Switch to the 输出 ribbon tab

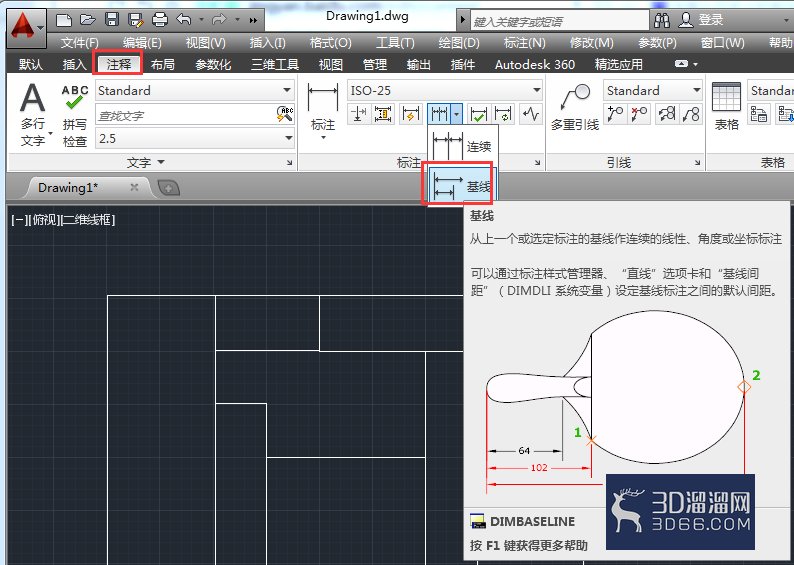click(x=419, y=64)
